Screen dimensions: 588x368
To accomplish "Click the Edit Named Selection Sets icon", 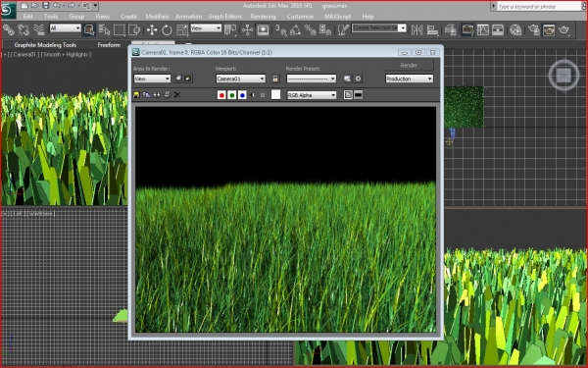I will 343,29.
